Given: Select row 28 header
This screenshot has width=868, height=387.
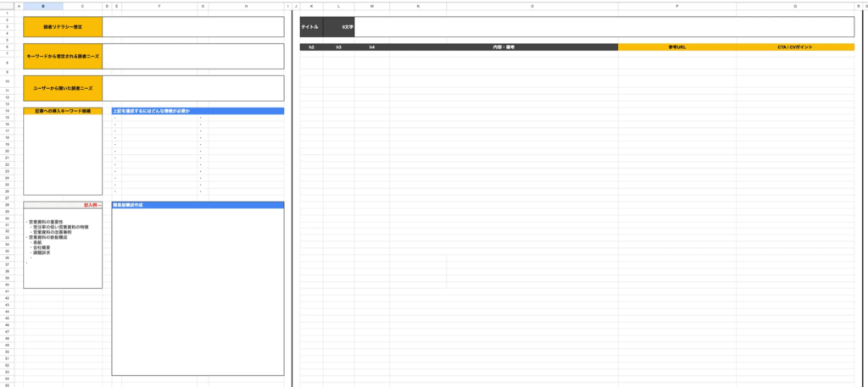Looking at the screenshot, I should click(x=8, y=205).
